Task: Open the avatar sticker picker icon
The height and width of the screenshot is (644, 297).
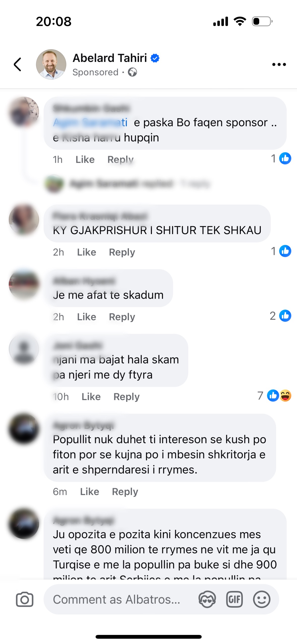Action: tap(207, 599)
